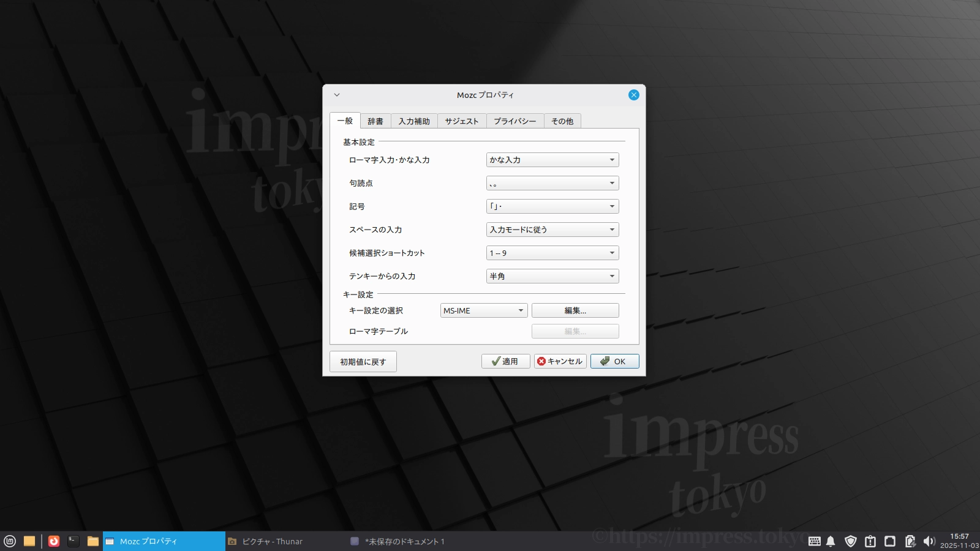Open the 入力補助 tab
This screenshot has height=551, width=980.
[414, 121]
